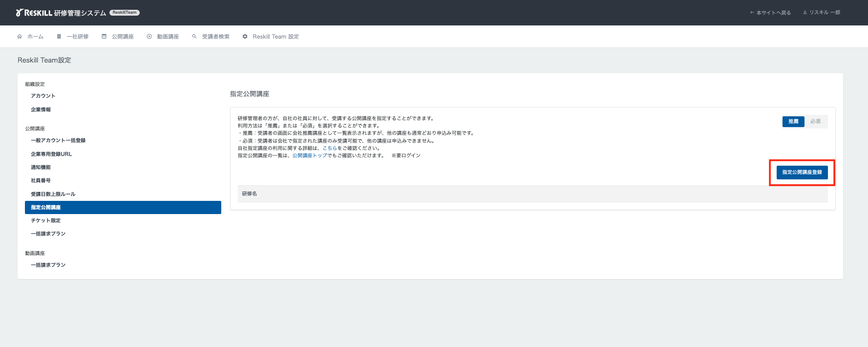Switch mode toggle to 推薦
Viewport: 868px width, 347px height.
coord(793,121)
